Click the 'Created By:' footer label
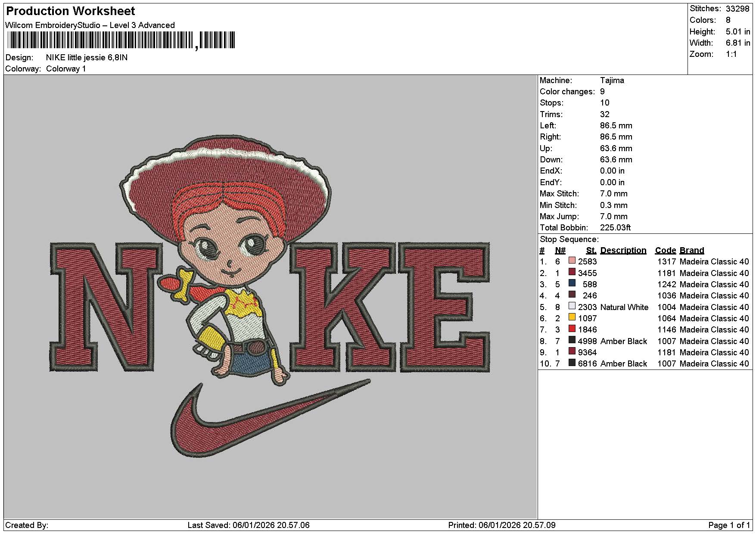 tap(27, 525)
